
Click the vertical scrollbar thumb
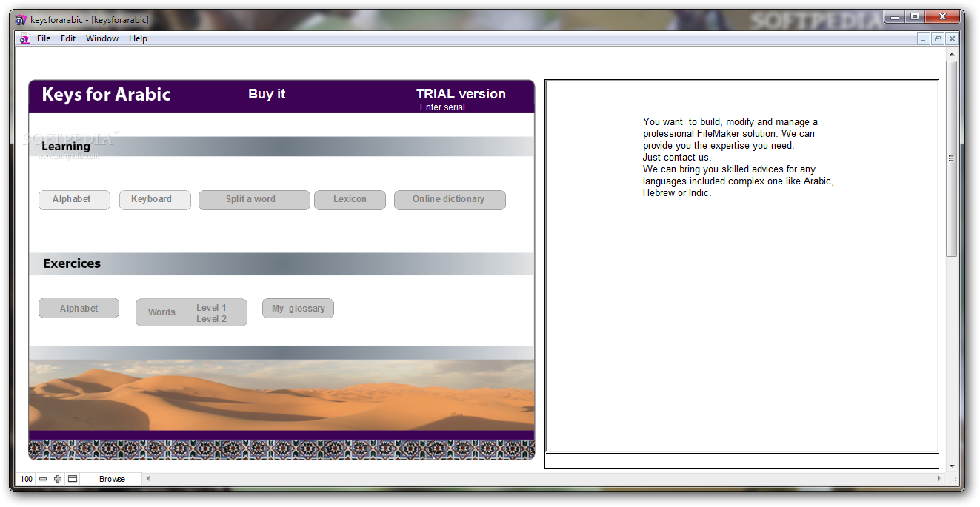[x=952, y=158]
